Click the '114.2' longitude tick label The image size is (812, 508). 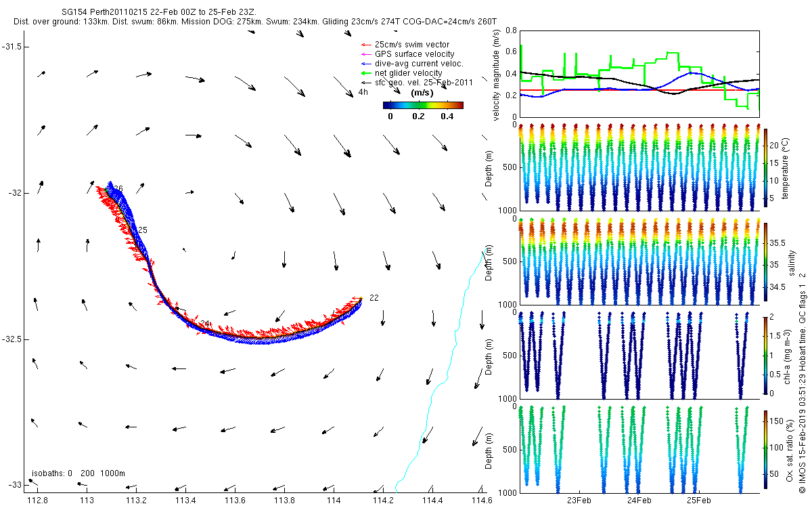pyautogui.click(x=383, y=501)
